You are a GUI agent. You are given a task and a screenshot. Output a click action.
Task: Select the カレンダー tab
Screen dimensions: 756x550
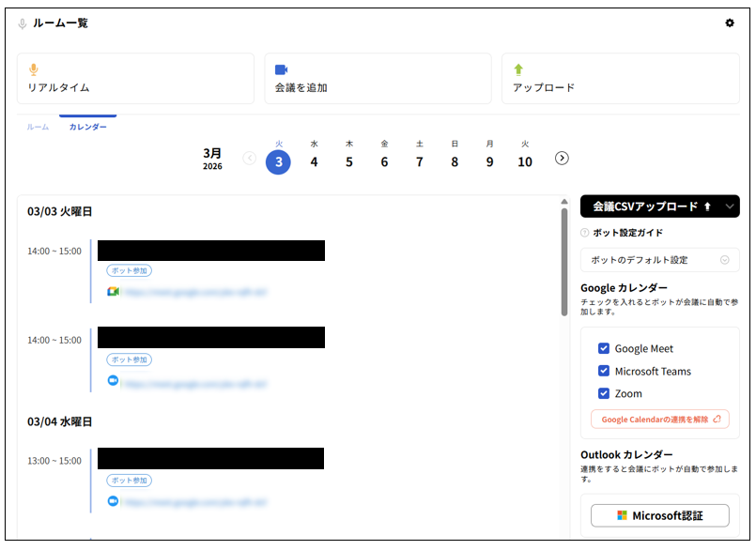click(87, 127)
